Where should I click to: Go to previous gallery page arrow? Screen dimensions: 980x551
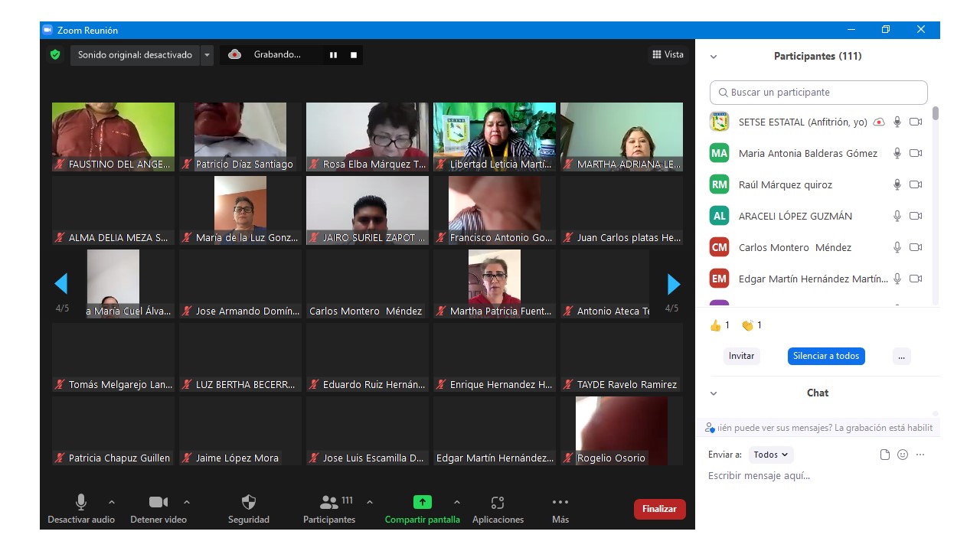coord(61,284)
